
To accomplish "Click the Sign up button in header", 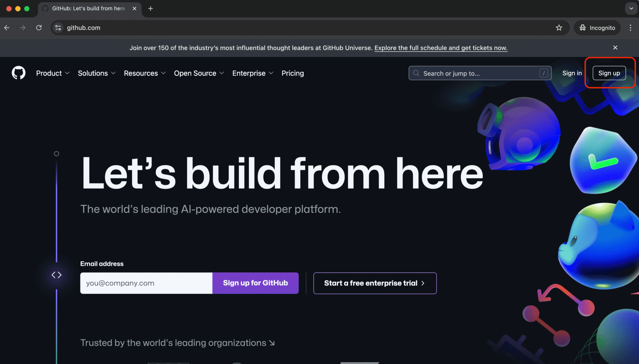I will [x=609, y=73].
